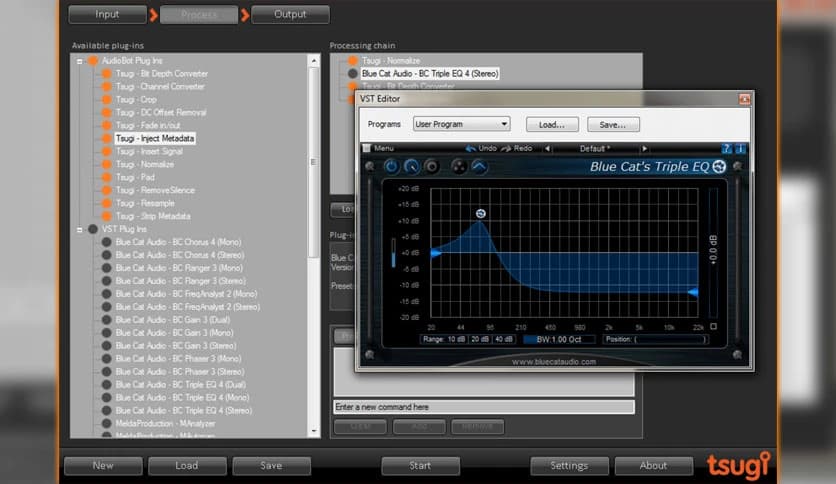The height and width of the screenshot is (484, 836).
Task: Click the orange AudioBot Plug Ins icon
Action: click(93, 61)
